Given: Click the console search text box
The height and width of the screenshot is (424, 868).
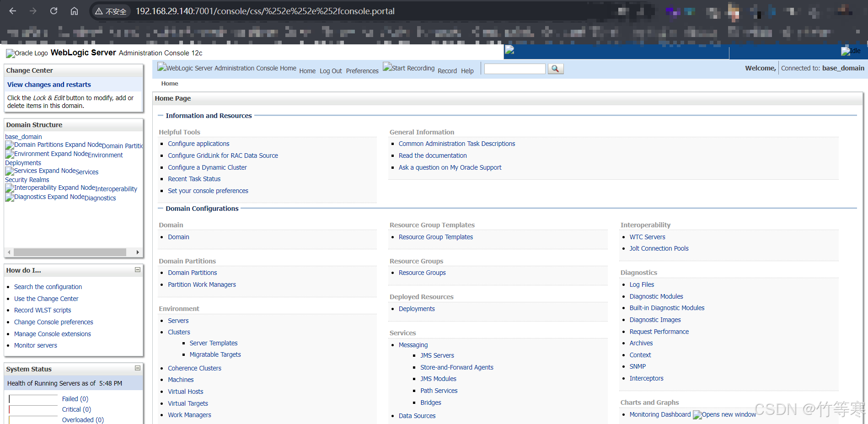Looking at the screenshot, I should tap(515, 69).
